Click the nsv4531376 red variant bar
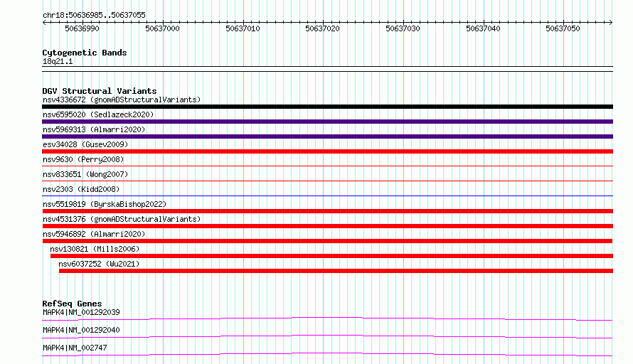 coord(327,226)
